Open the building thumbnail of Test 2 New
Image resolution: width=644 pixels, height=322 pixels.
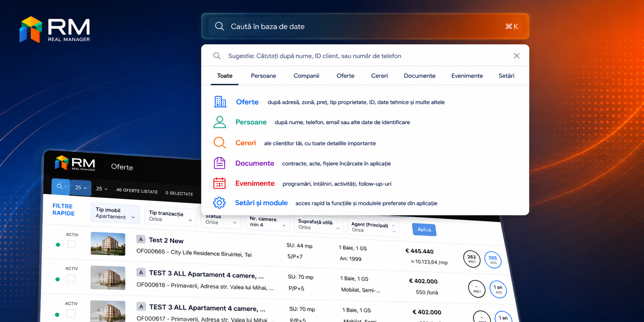[x=108, y=244]
